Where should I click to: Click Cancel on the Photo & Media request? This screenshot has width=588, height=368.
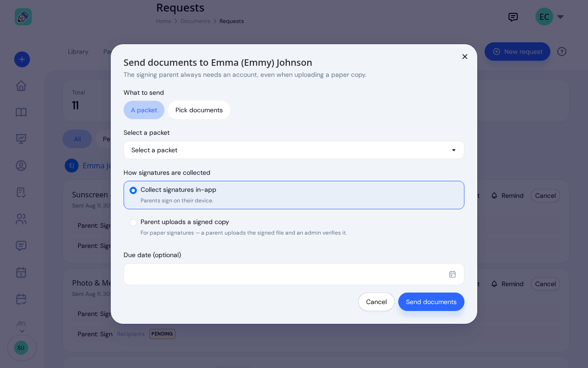point(545,284)
